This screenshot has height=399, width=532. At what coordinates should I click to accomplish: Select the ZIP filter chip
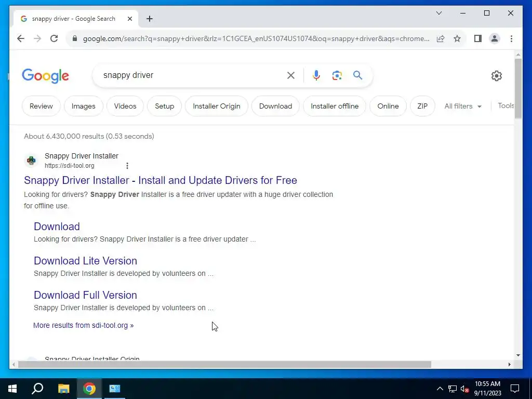click(x=422, y=106)
